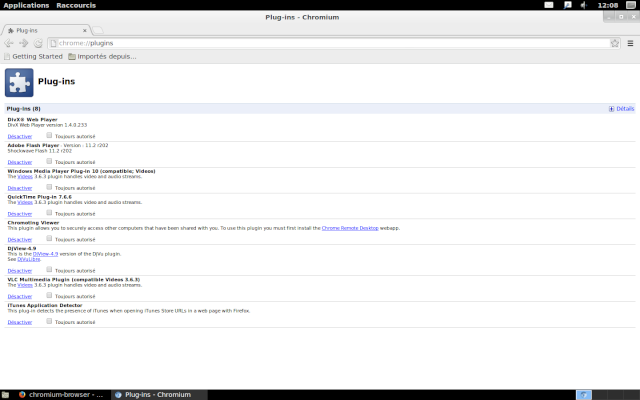The width and height of the screenshot is (640, 400).
Task: Open the Raccourcis menu in top panel
Action: [76, 5]
